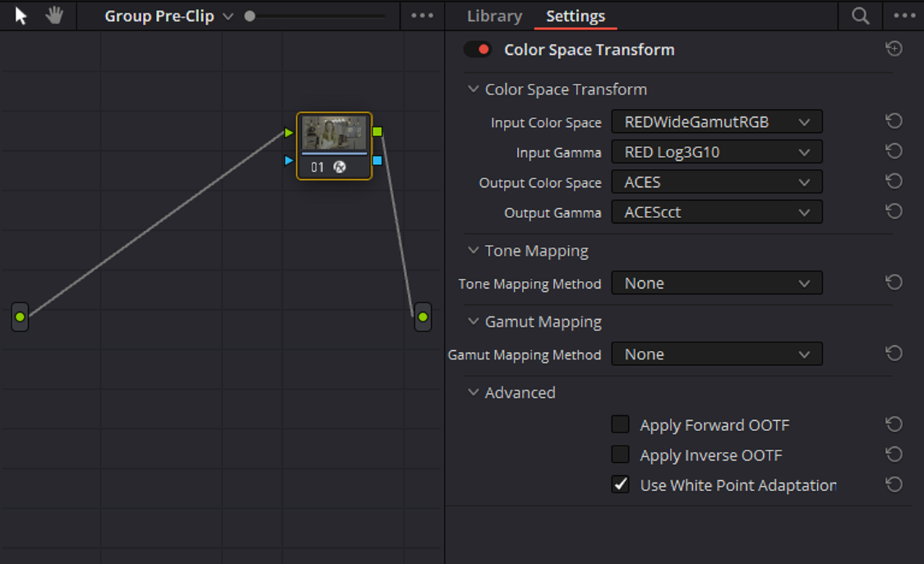Open node editor options three-dot menu

[422, 16]
